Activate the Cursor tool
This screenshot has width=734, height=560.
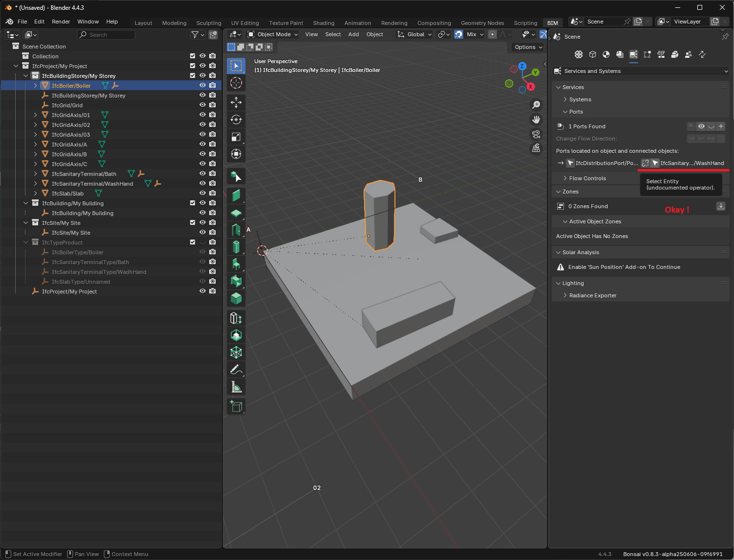click(x=236, y=83)
